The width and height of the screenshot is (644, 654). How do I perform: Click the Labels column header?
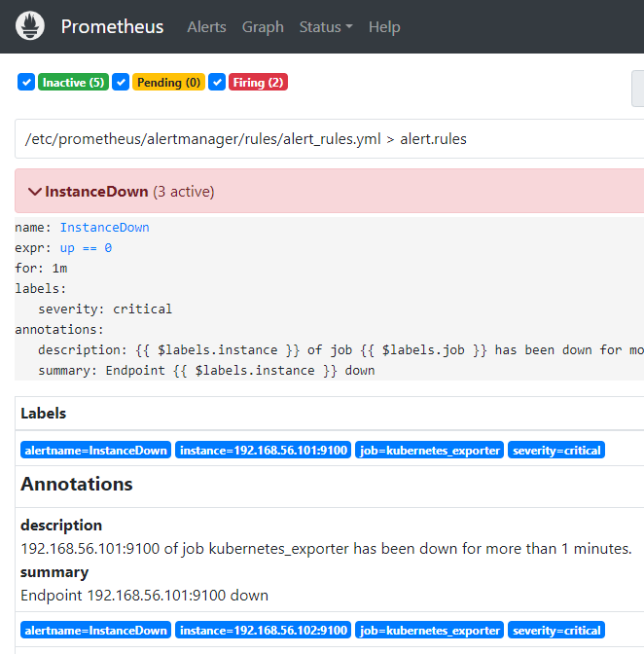coord(44,414)
